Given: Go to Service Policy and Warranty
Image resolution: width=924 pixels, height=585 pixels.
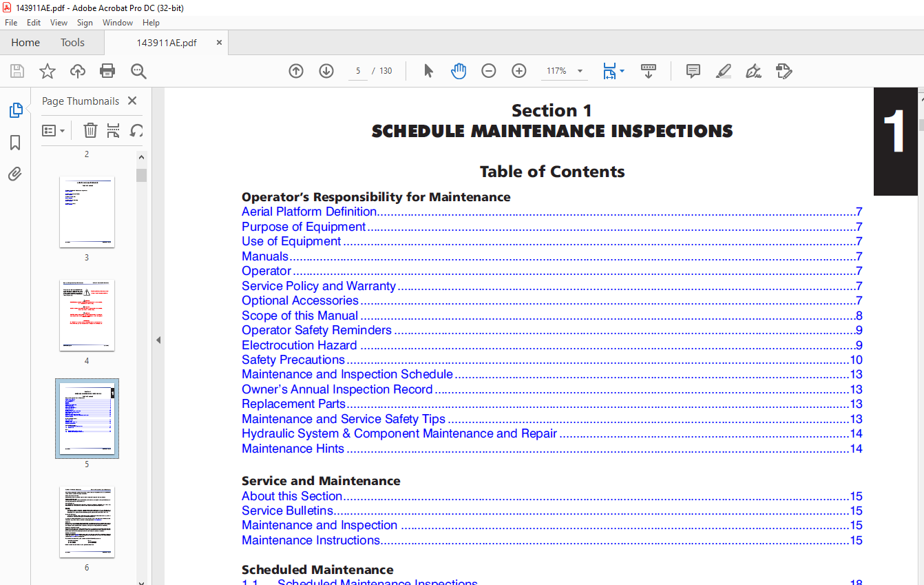Looking at the screenshot, I should tap(319, 286).
